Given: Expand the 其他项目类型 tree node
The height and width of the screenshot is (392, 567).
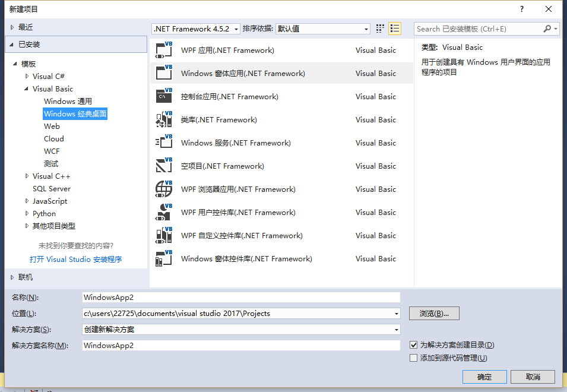Looking at the screenshot, I should pyautogui.click(x=27, y=226).
